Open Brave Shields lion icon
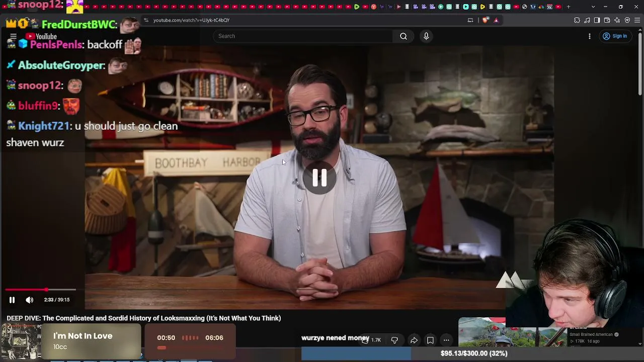 click(x=485, y=20)
